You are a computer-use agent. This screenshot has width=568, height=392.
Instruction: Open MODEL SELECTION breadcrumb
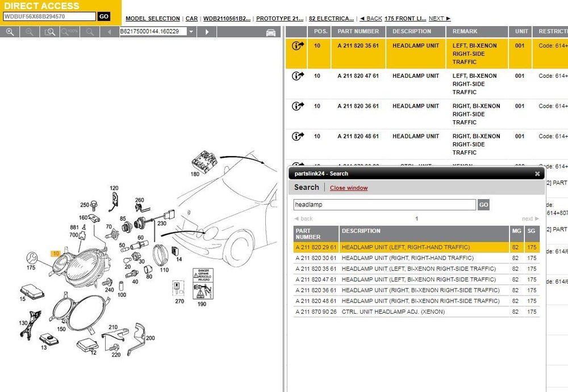pos(152,19)
